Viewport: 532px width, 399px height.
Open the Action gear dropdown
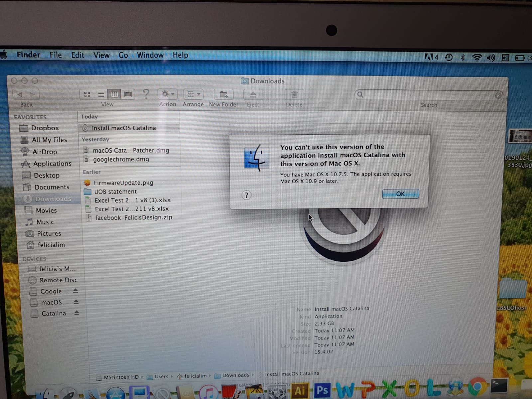[x=168, y=94]
